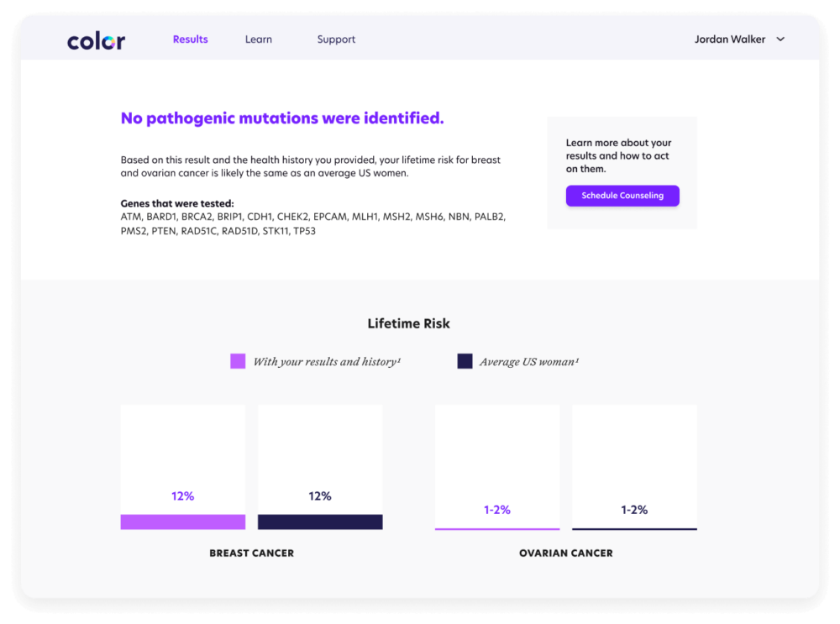
Task: Click the Color logo
Action: (x=95, y=39)
